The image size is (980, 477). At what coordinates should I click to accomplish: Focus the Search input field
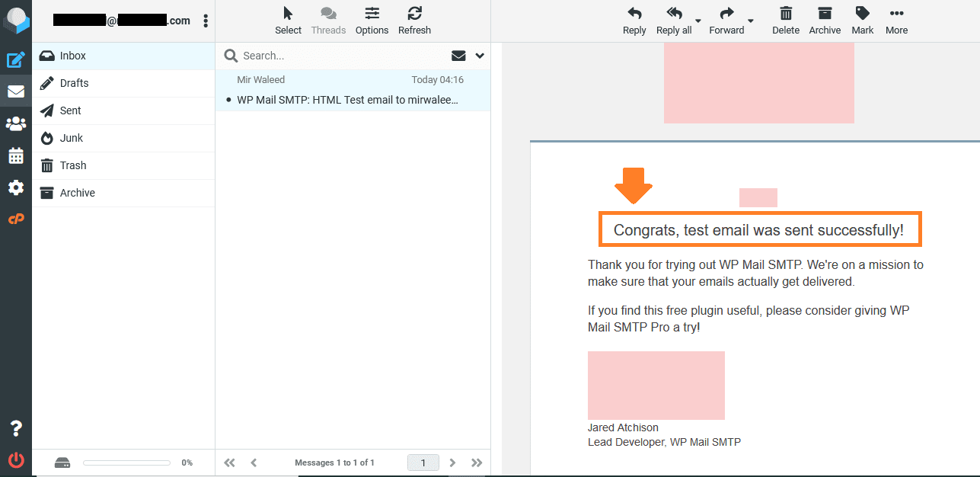coord(343,56)
